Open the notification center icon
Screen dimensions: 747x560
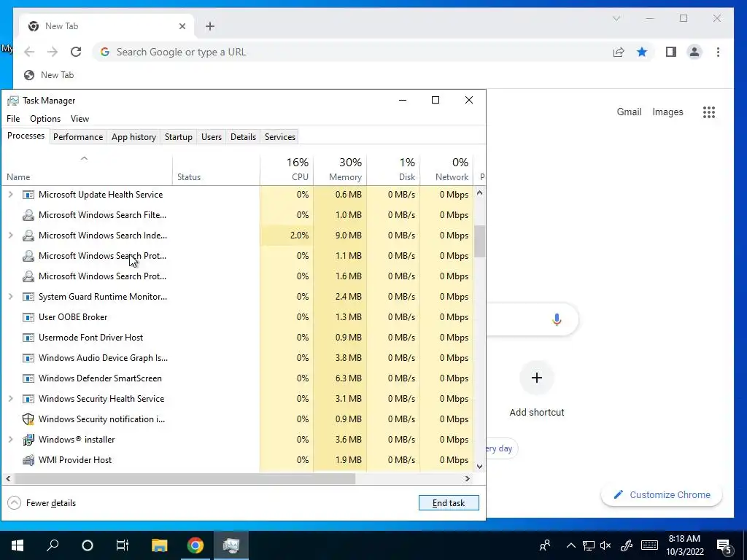pos(724,546)
